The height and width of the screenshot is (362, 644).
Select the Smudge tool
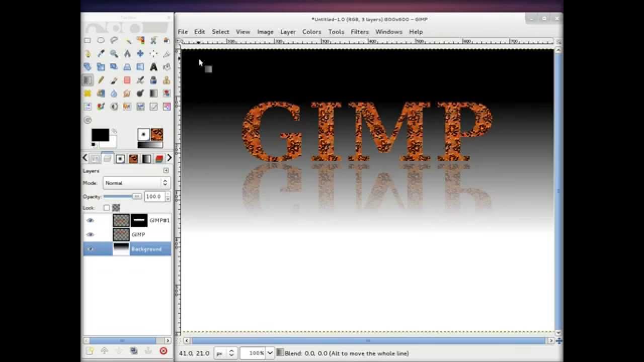pyautogui.click(x=127, y=93)
